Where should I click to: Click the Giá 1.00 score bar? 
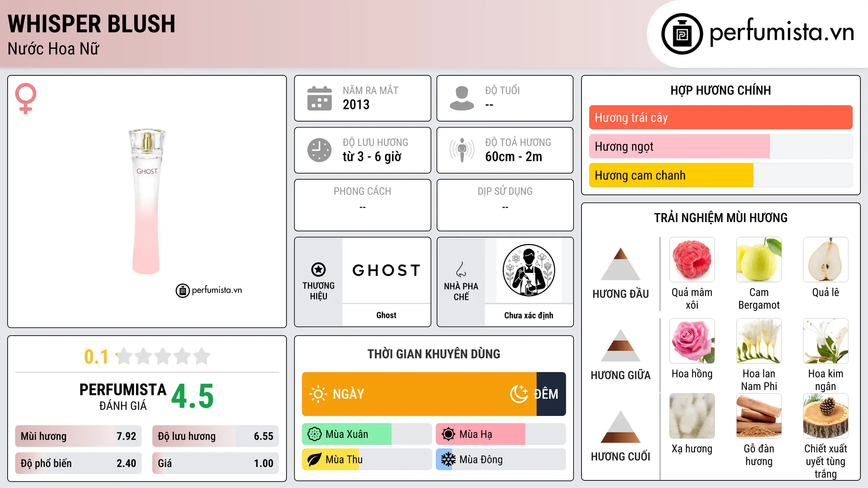pyautogui.click(x=215, y=463)
